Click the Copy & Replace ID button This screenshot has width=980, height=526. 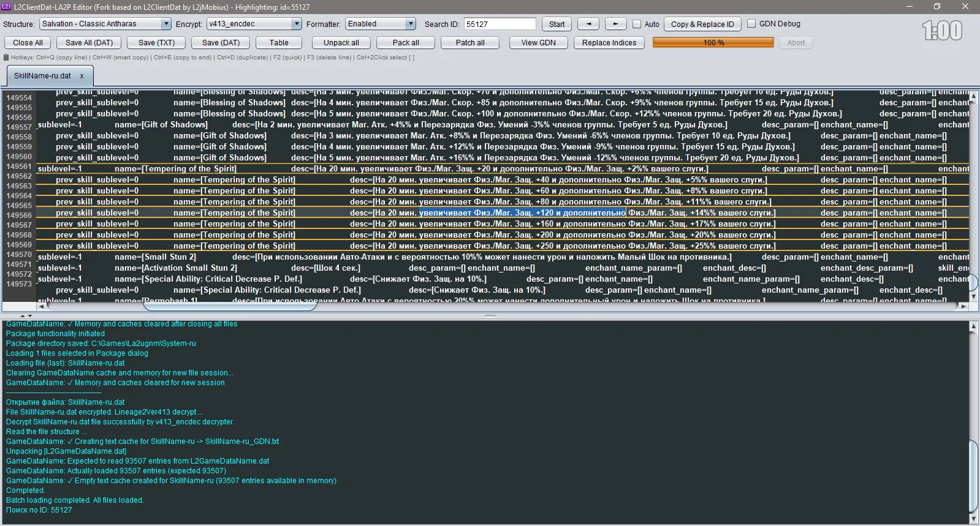click(702, 24)
